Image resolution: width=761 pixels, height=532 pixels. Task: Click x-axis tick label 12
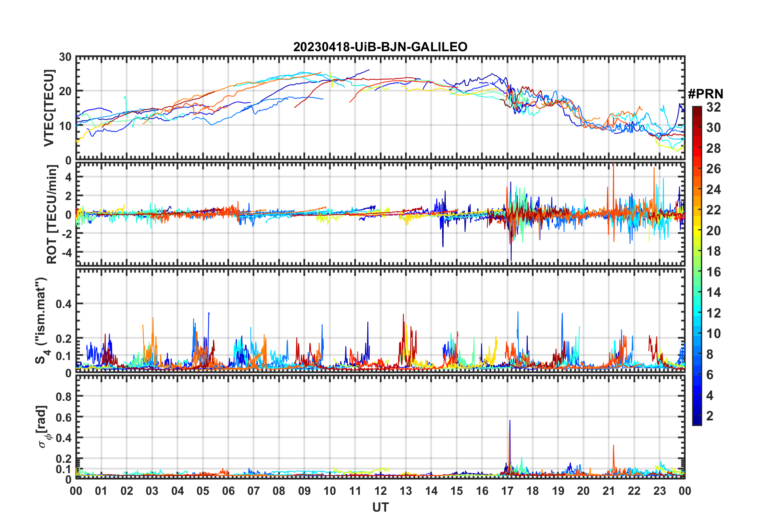point(380,491)
